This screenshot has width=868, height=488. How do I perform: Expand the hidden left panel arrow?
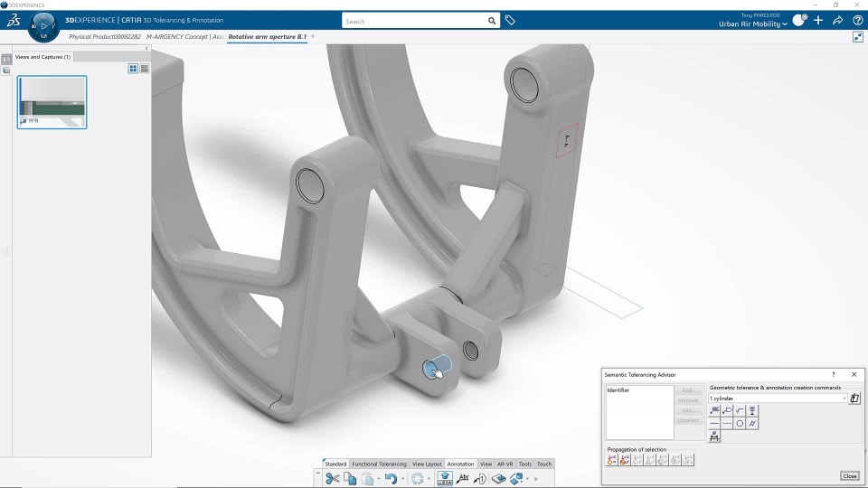(5, 251)
